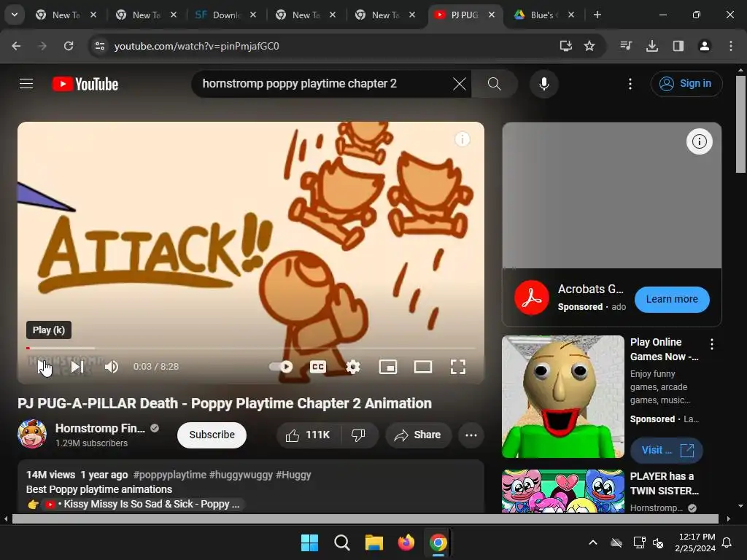Open the YouTube guide hamburger menu
747x560 pixels.
click(x=26, y=84)
